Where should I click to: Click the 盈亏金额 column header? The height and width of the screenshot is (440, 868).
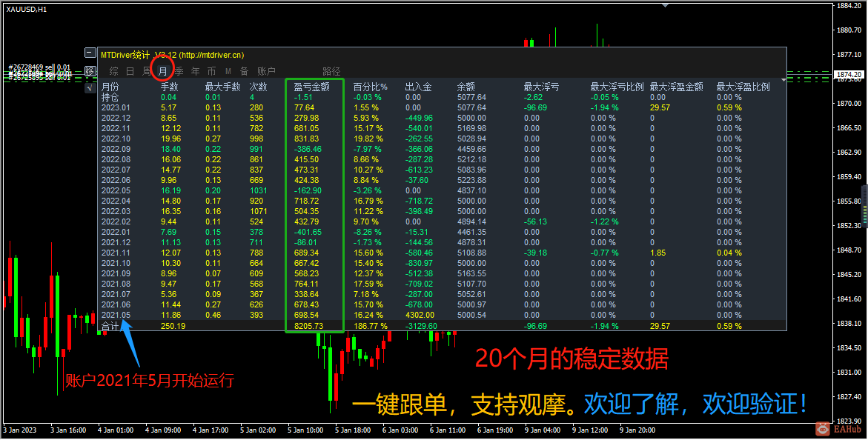[x=313, y=86]
